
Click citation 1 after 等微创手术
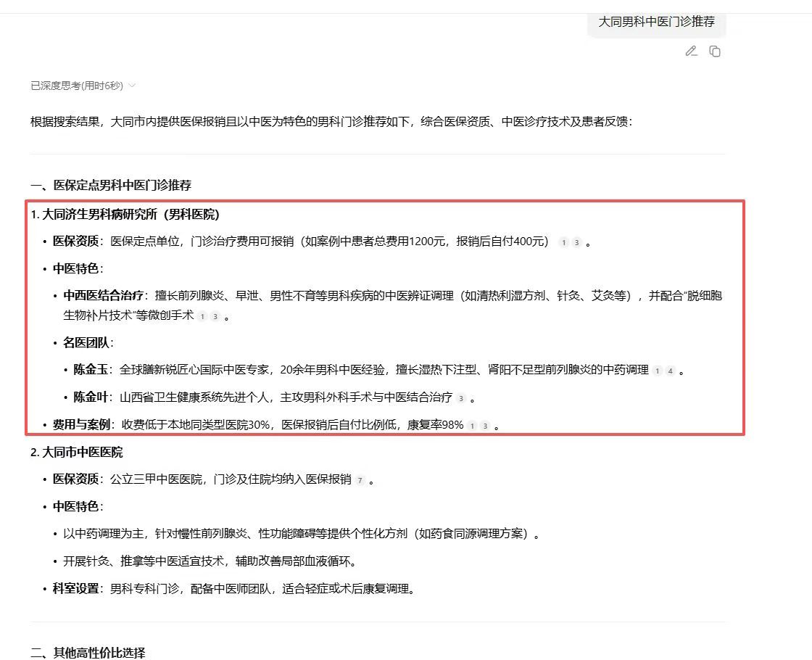click(202, 316)
